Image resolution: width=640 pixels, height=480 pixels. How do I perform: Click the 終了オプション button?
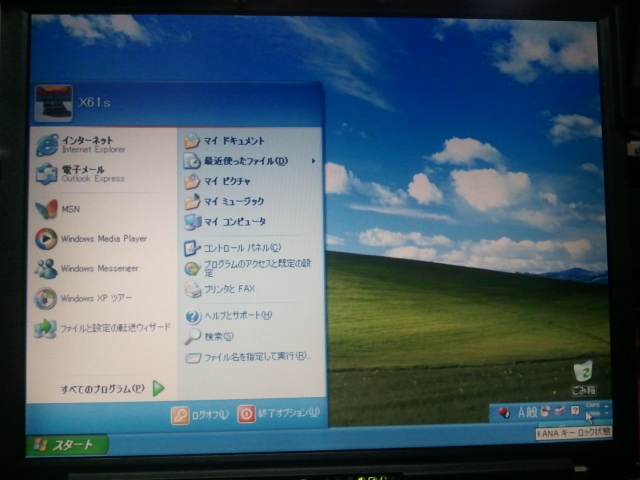tap(278, 414)
